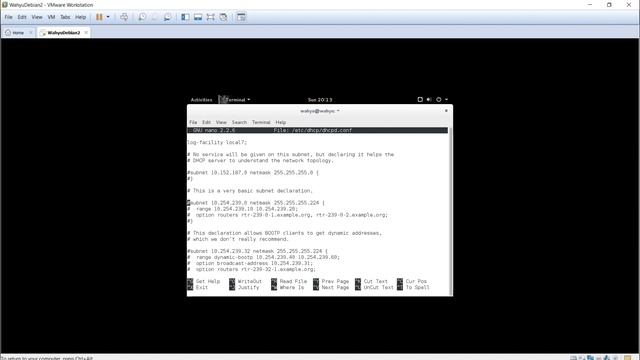640x360 pixels.
Task: Open the power options dropdown arrow beside pause
Action: (x=108, y=17)
